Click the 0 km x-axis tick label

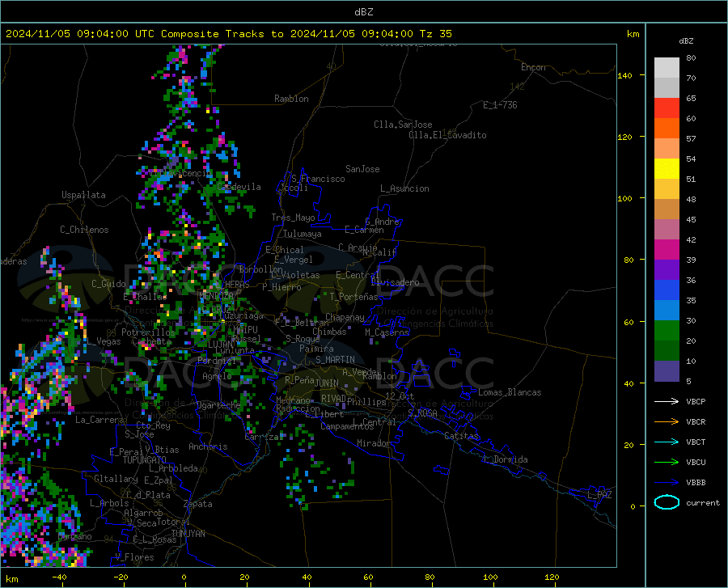point(184,577)
